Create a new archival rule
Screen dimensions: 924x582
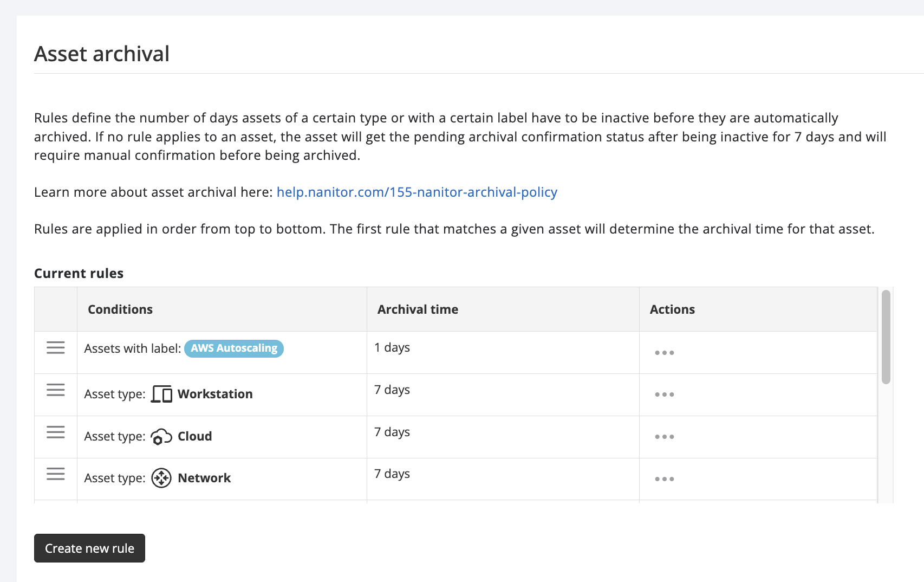(x=89, y=548)
